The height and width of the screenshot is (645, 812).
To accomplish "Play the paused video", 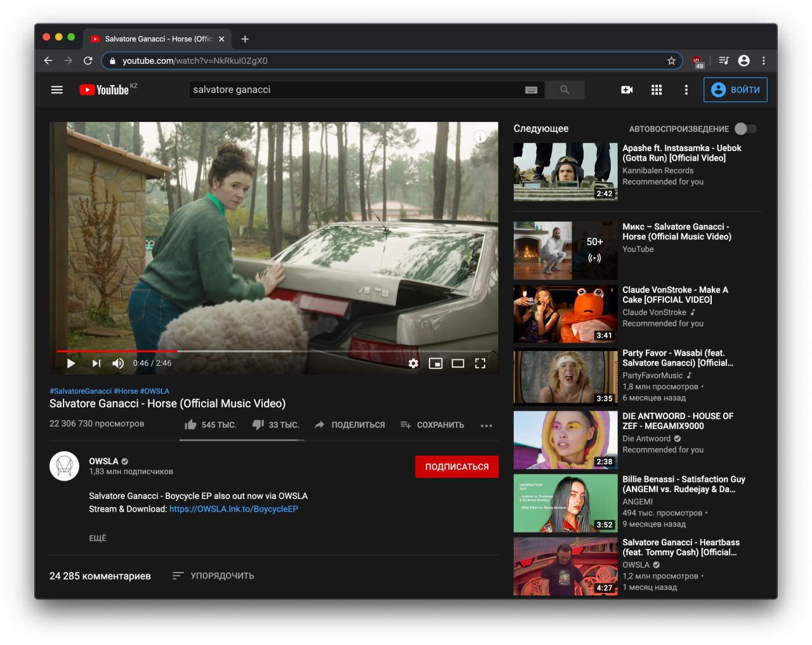I will click(x=71, y=363).
